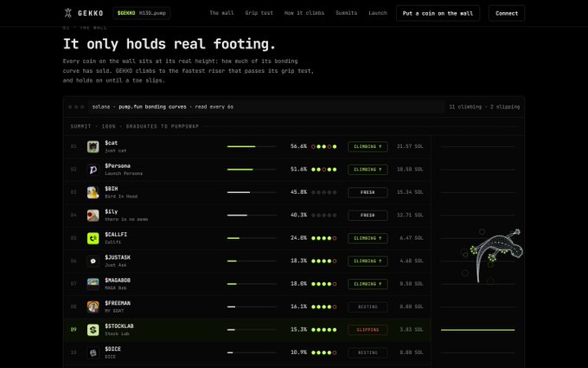The width and height of the screenshot is (588, 368).
Task: Click the $Persona bonding curve progress bar
Action: [x=252, y=170]
